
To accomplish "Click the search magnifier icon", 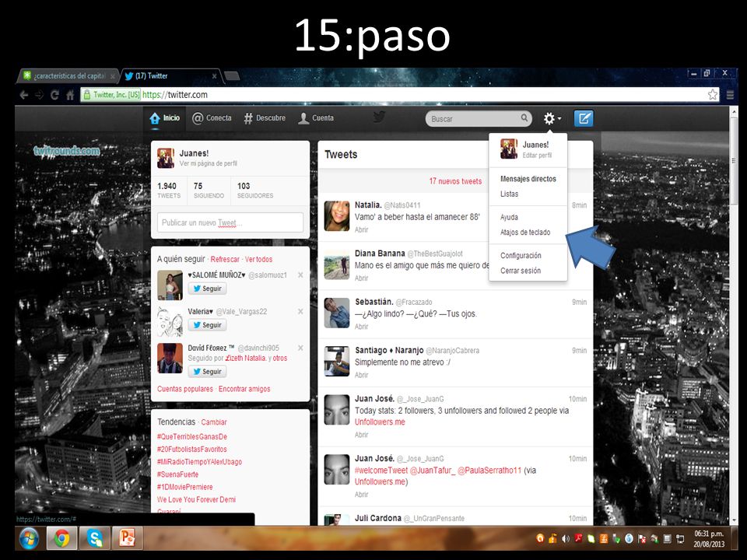I will (x=524, y=117).
